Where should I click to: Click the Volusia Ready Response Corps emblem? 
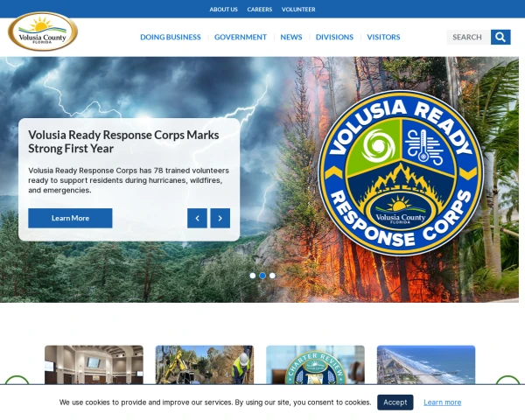[x=401, y=173]
